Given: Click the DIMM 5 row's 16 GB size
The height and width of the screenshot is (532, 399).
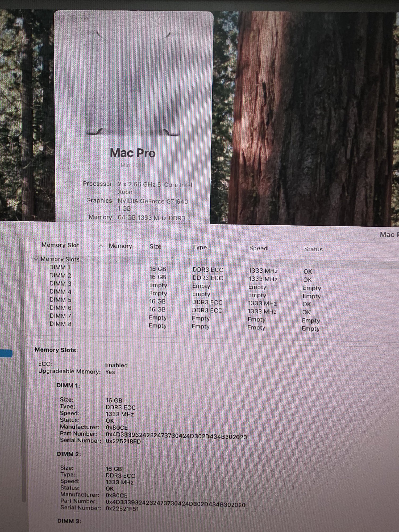Looking at the screenshot, I should [157, 301].
